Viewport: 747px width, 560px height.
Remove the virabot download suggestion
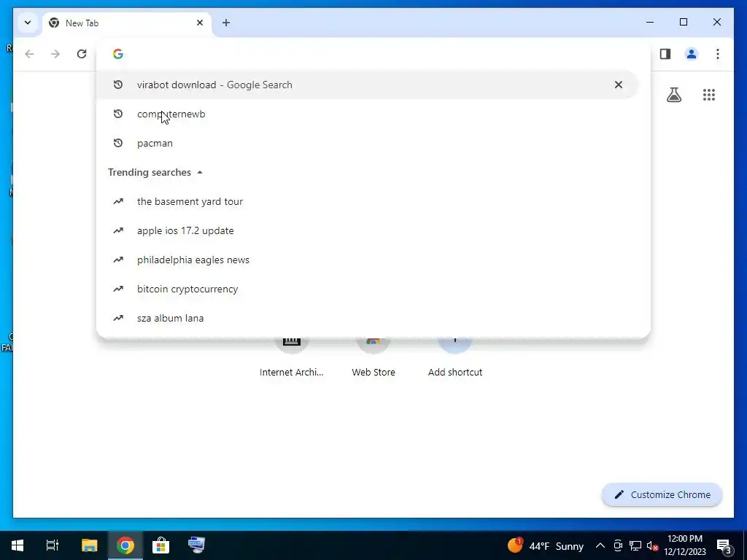pyautogui.click(x=619, y=85)
